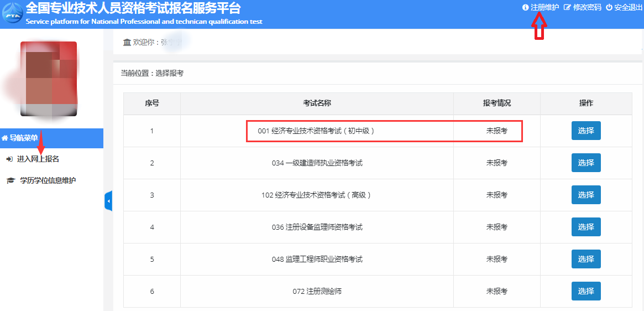The width and height of the screenshot is (644, 311).
Task: Click the home icon in 导航菜单 header
Action: click(x=5, y=138)
